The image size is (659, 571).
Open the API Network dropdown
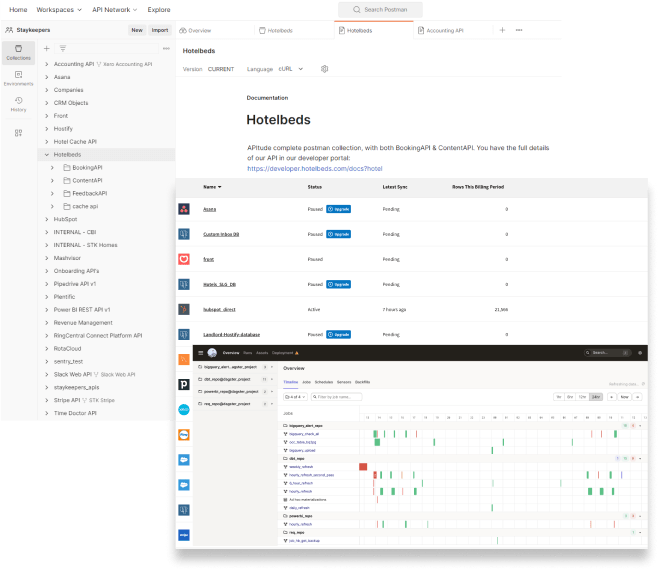pos(114,10)
